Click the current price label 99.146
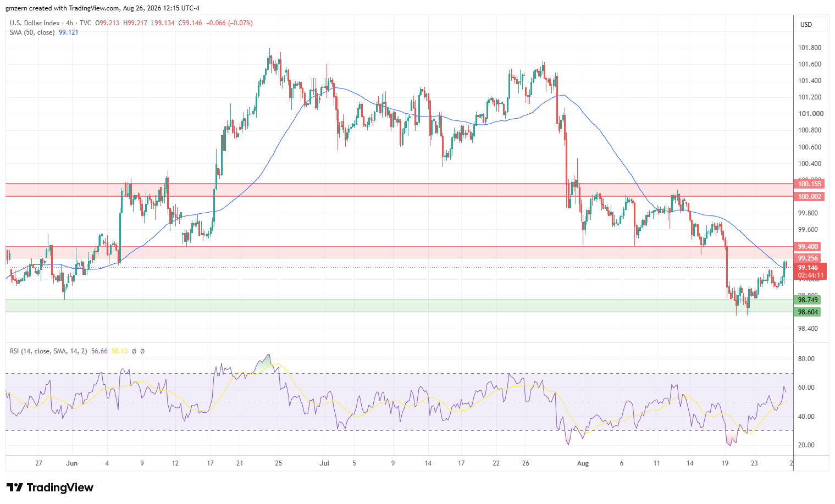The width and height of the screenshot is (835, 504). pos(808,268)
